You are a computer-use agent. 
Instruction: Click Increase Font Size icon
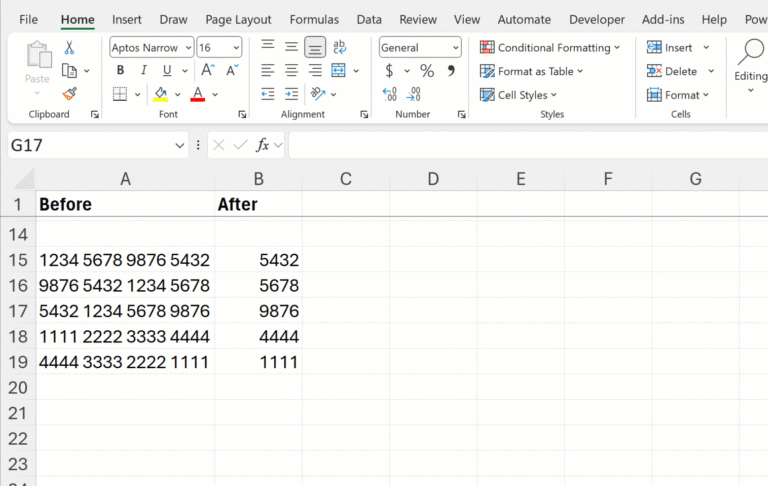(x=208, y=71)
